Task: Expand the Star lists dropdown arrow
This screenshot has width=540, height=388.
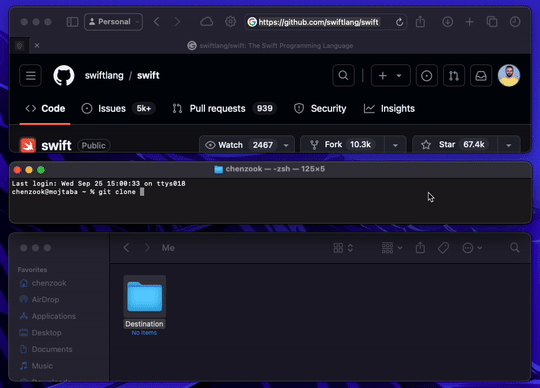Action: tap(509, 145)
